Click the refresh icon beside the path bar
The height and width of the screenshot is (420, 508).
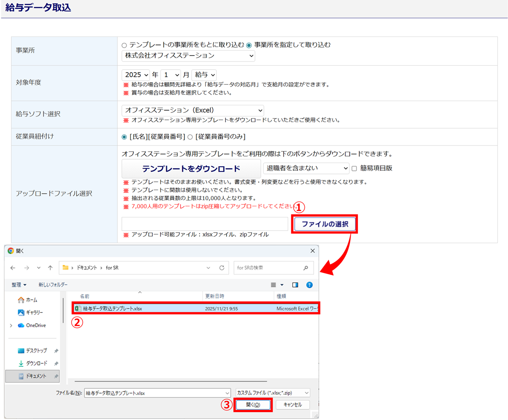coord(222,268)
